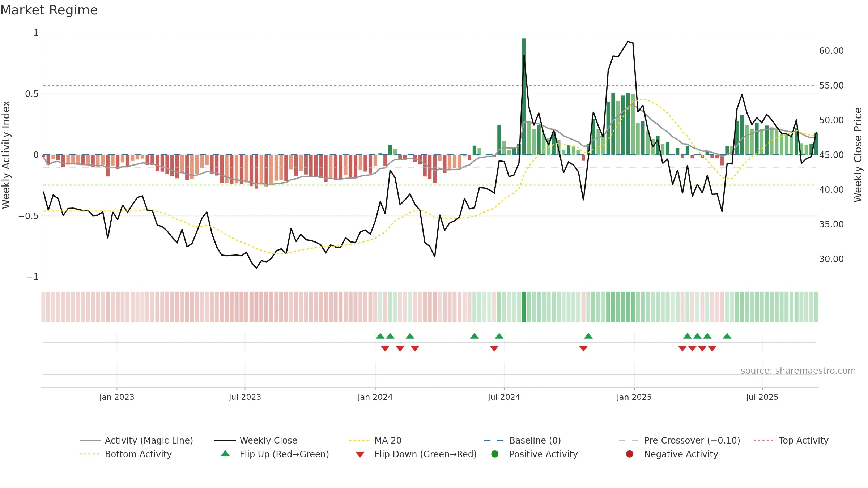Click the first red flip-down triangle, January 2024
This screenshot has width=868, height=488.
pyautogui.click(x=385, y=348)
